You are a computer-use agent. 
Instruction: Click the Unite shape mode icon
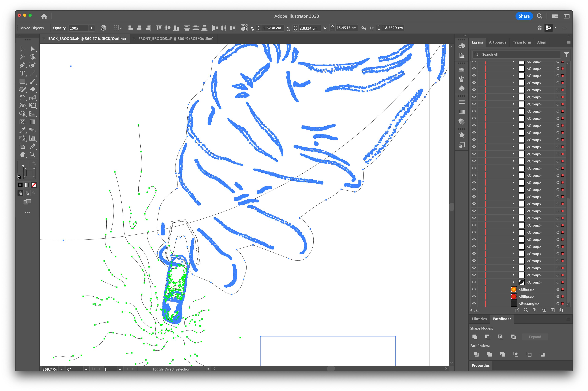tap(475, 337)
